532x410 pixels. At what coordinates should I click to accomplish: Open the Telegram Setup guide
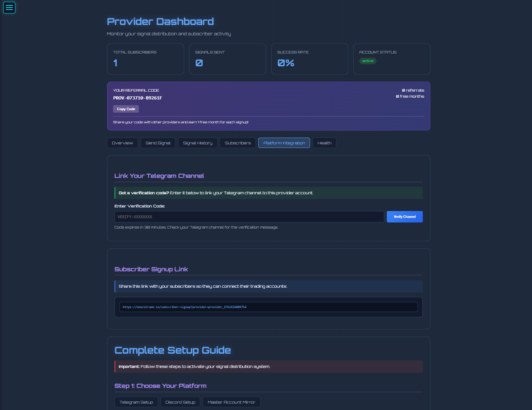click(136, 402)
